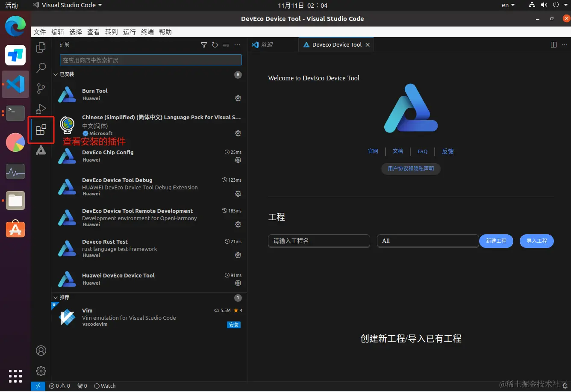
Task: Open the FAQ link
Action: click(x=422, y=151)
